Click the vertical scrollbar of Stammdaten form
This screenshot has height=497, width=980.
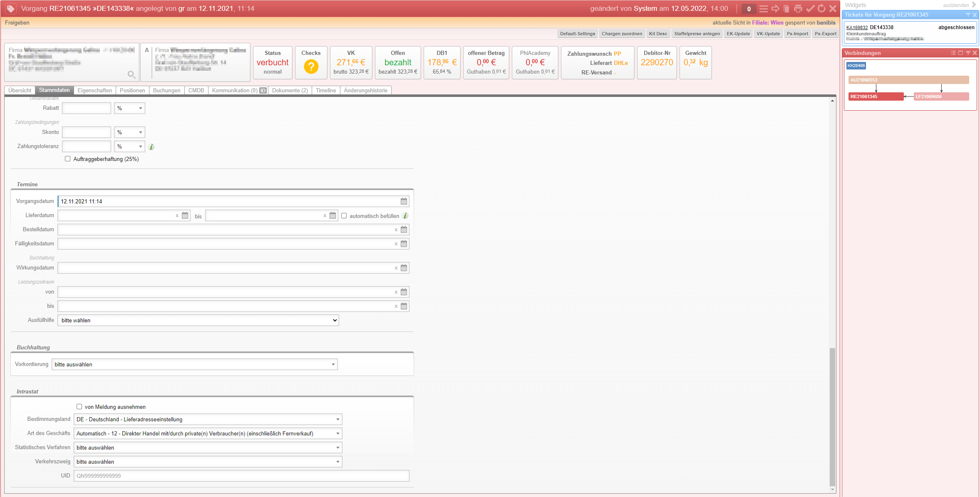[832, 417]
